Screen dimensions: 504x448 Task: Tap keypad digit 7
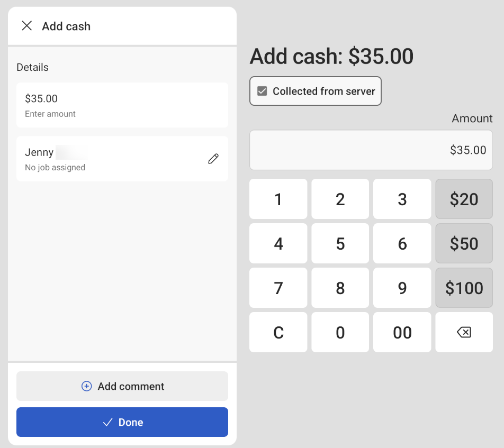[x=278, y=288]
